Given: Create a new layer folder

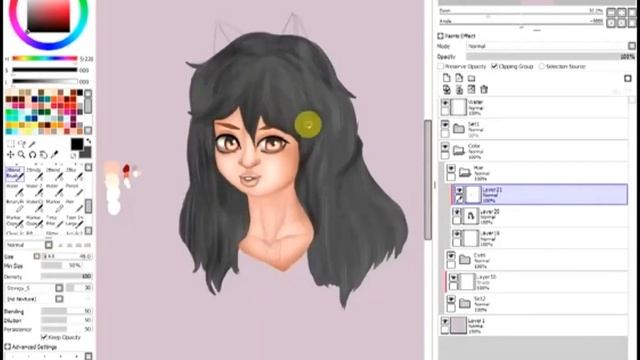Looking at the screenshot, I should click(x=471, y=78).
